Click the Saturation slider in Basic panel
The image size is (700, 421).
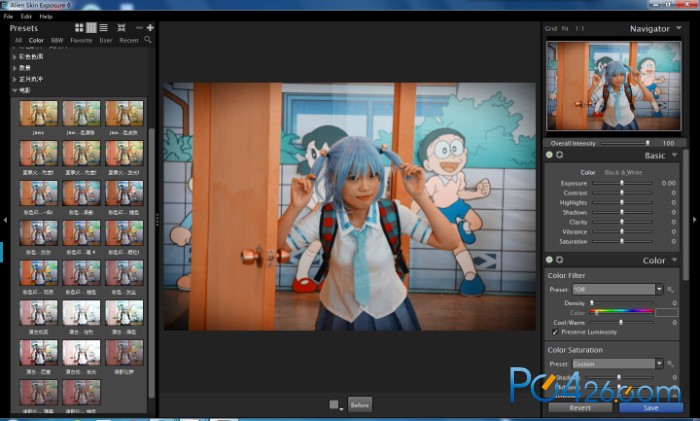(622, 242)
